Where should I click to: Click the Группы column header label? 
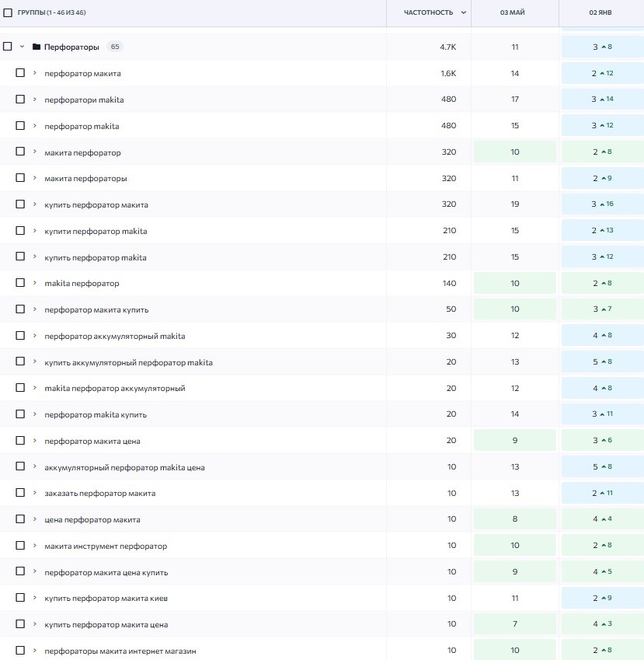(51, 12)
